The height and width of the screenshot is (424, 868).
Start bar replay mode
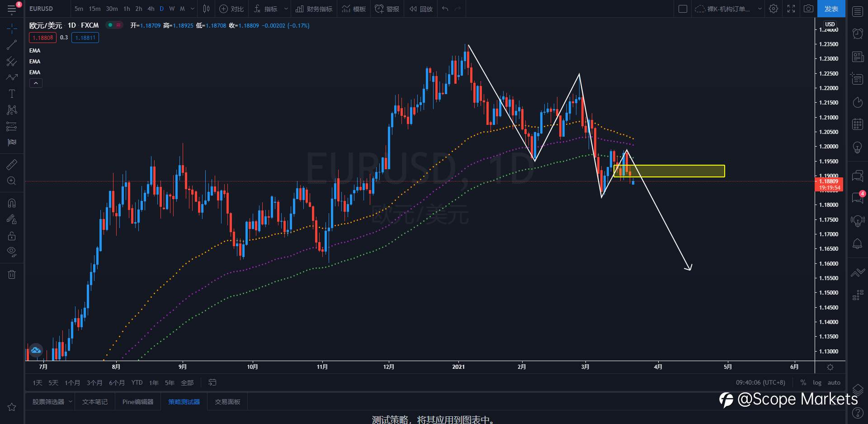[421, 9]
